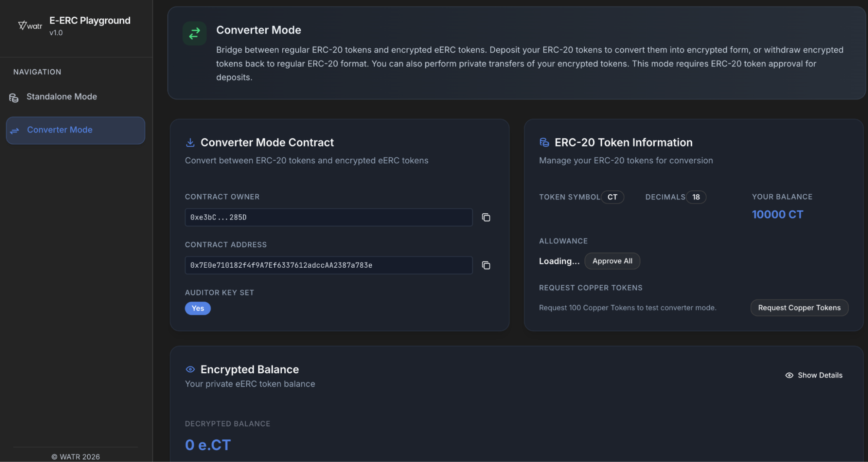Click the Watr logo in sidebar
Screen dimensions: 868x462
[30, 26]
